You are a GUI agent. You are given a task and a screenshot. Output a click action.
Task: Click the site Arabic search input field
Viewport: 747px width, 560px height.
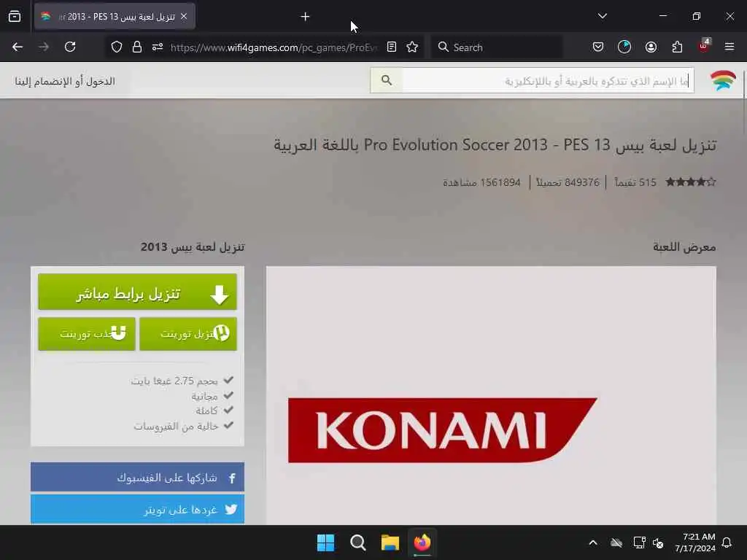tap(548, 81)
